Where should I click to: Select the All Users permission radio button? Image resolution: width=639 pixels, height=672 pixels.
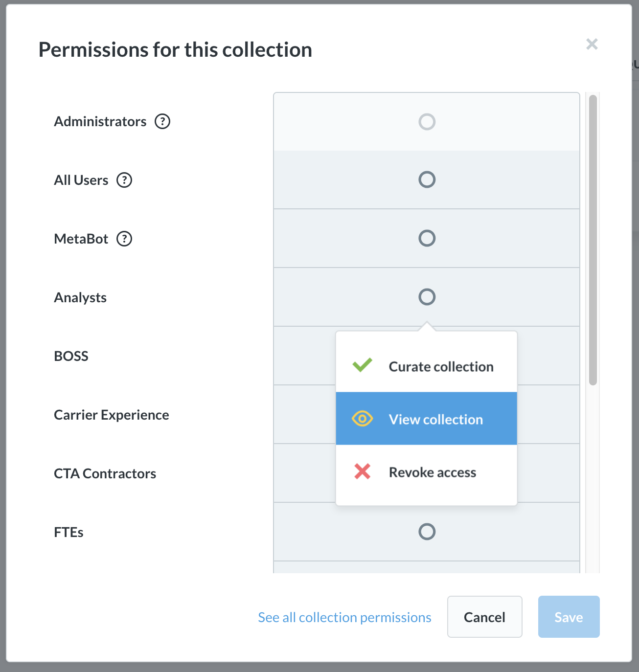427,179
